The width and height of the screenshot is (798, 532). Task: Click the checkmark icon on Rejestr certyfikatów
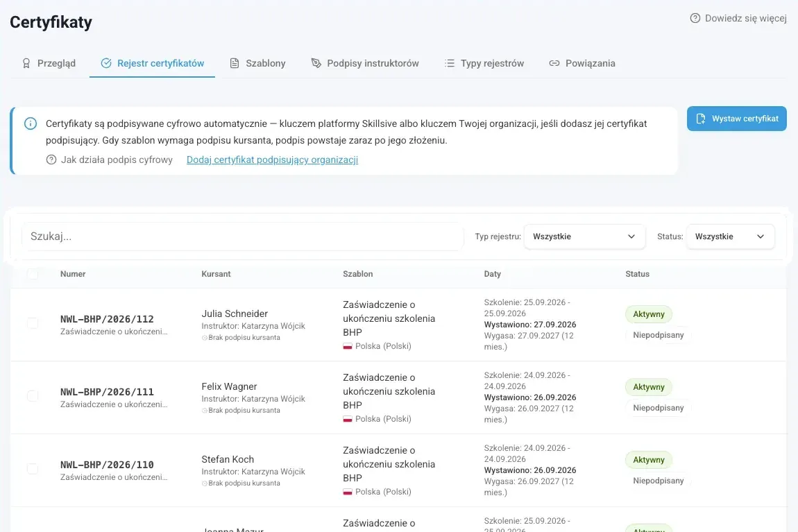(106, 63)
